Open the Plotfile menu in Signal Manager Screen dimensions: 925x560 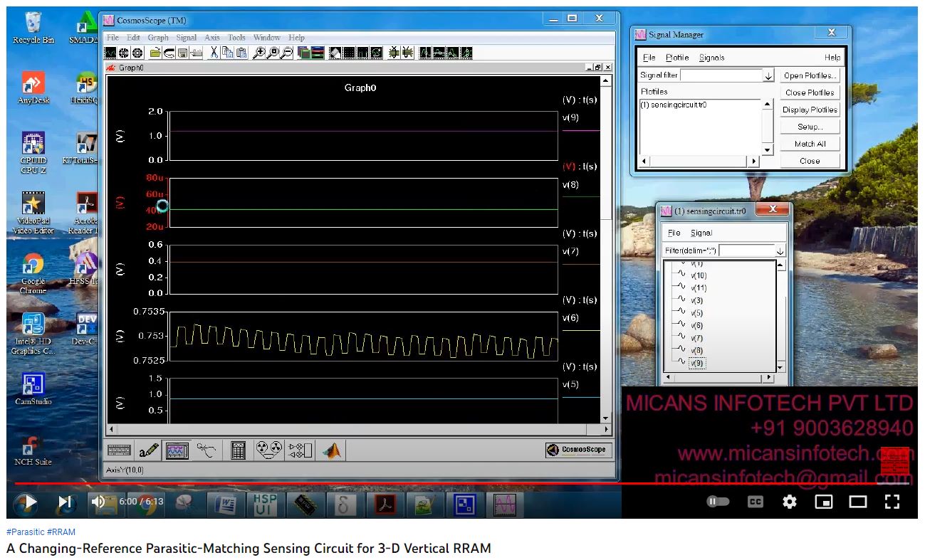[x=677, y=58]
